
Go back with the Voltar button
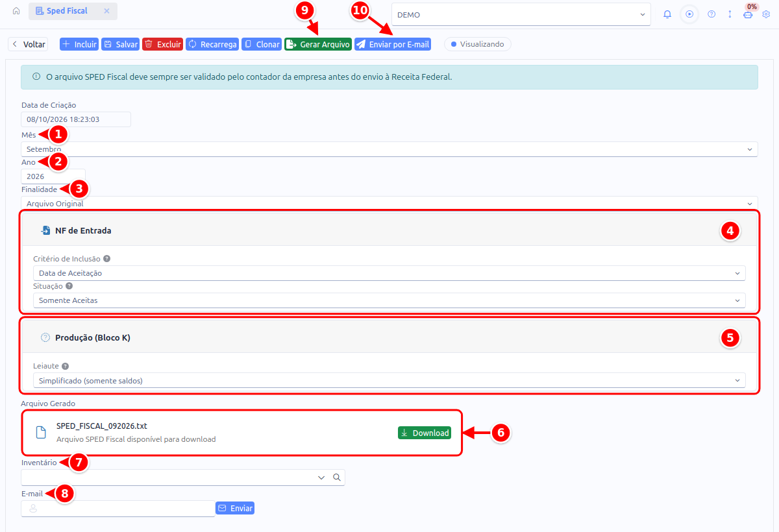[28, 44]
